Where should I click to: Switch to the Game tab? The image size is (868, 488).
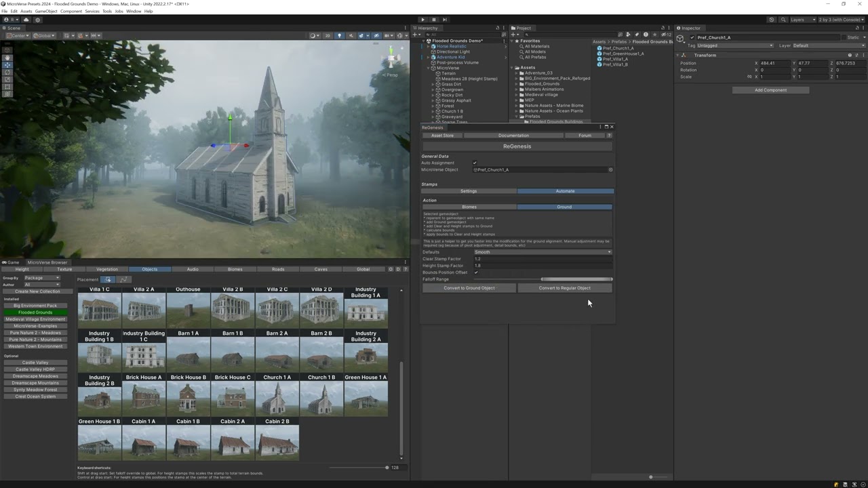coord(12,262)
